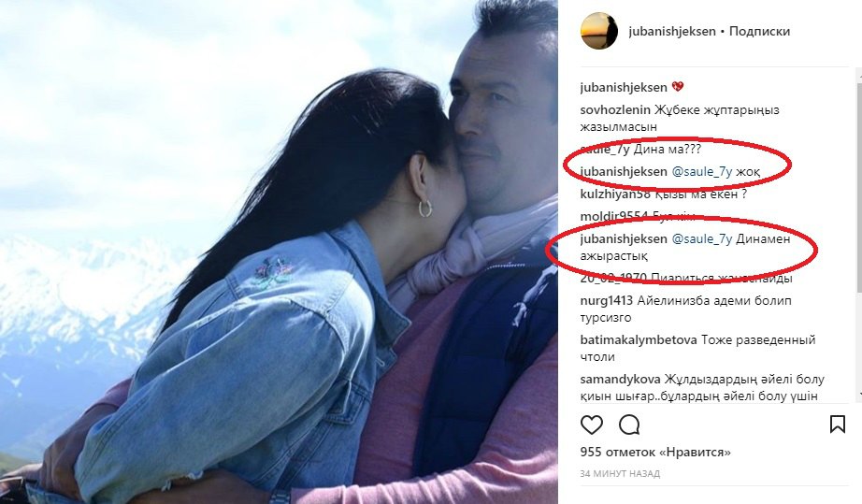Viewport: 862px width, 504px height.
Task: Open nurg1413 commenter profile
Action: [x=607, y=301]
